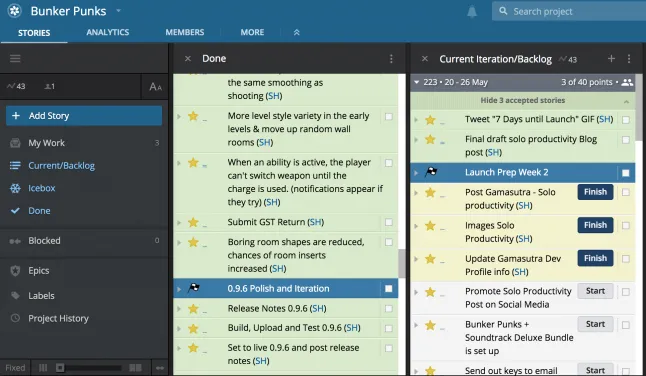Click the Aa text size icon
This screenshot has height=376, width=646.
coord(155,86)
